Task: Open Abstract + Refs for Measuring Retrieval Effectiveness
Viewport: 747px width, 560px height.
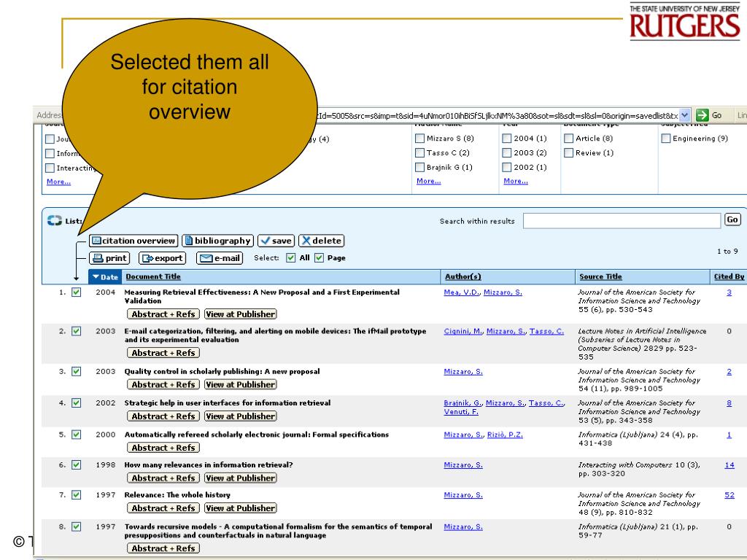Action: point(163,314)
